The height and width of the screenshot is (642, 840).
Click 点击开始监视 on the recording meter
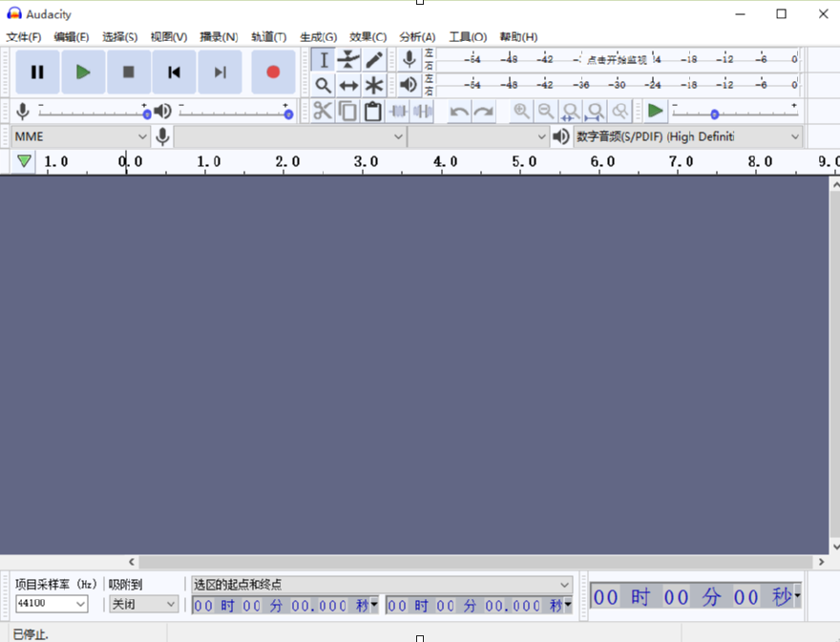[x=617, y=60]
